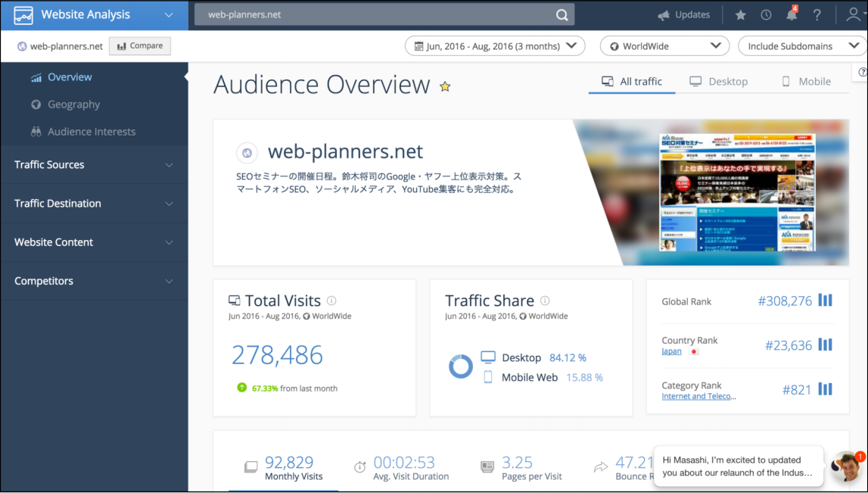Screen dimensions: 868x493
Task: Select Overview in the sidebar
Action: click(x=70, y=77)
